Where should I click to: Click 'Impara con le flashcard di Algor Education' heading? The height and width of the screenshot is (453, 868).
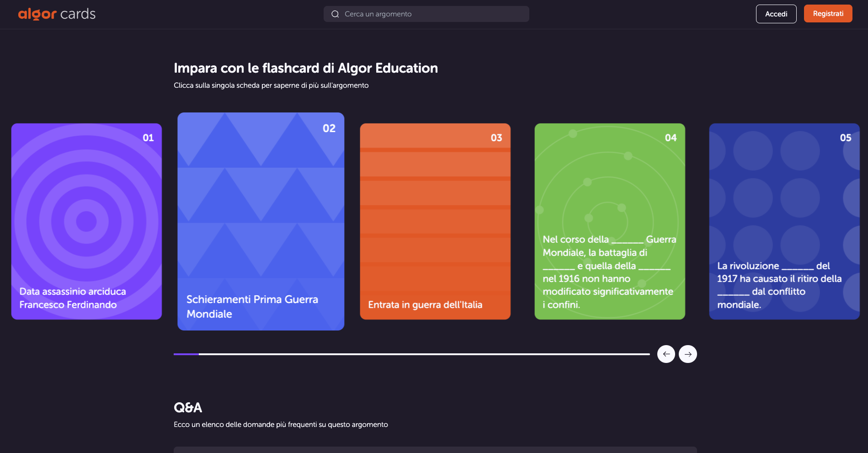tap(306, 68)
